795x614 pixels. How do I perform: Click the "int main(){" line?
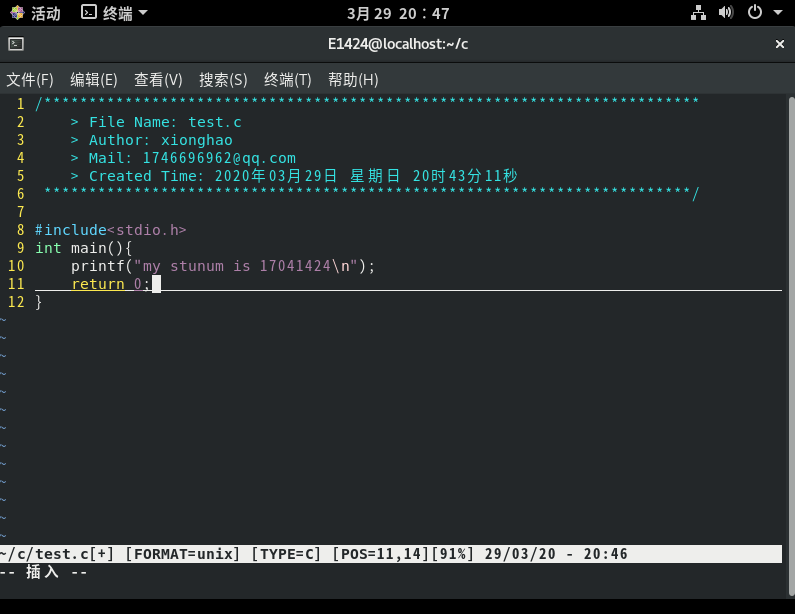coord(84,248)
